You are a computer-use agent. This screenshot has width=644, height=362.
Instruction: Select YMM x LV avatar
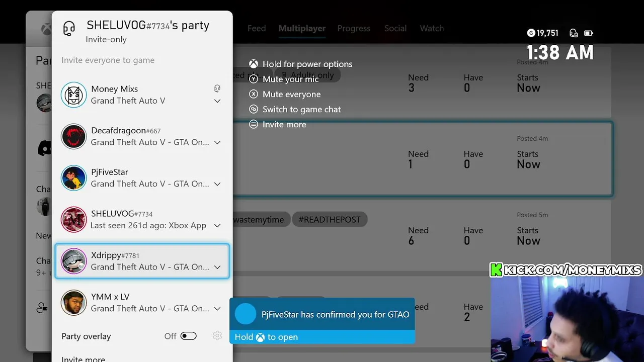click(x=74, y=303)
